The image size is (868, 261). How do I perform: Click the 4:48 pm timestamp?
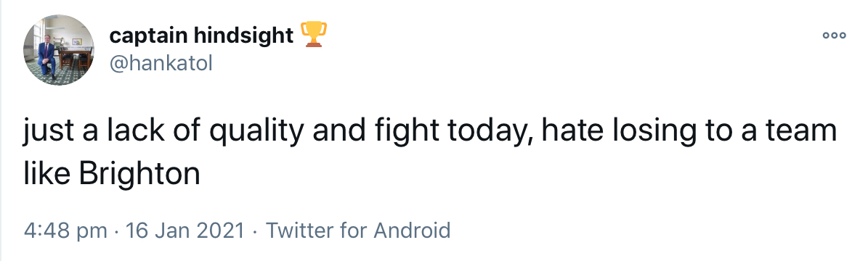(x=65, y=230)
